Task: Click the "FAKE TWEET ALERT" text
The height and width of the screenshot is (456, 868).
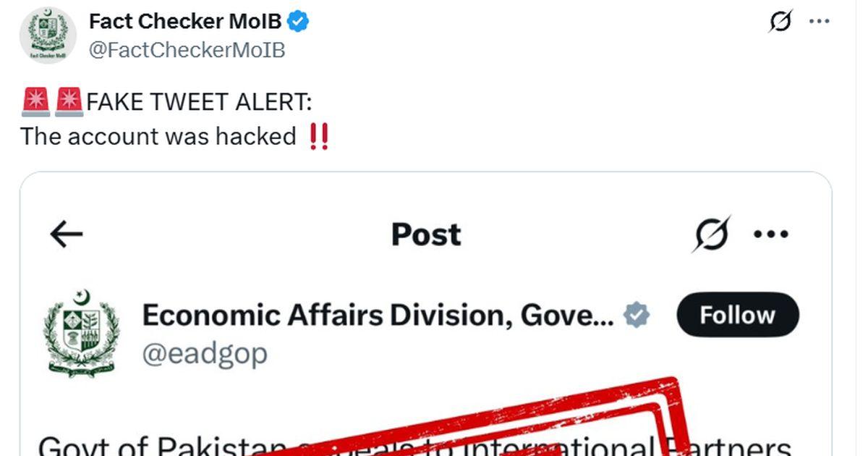Action: pyautogui.click(x=200, y=102)
